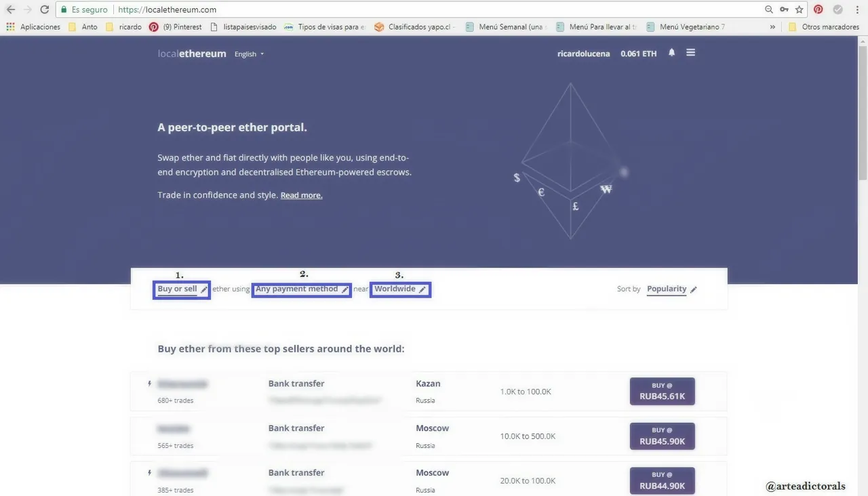Open the Clasificados yapo.cl bookmark

(x=413, y=27)
